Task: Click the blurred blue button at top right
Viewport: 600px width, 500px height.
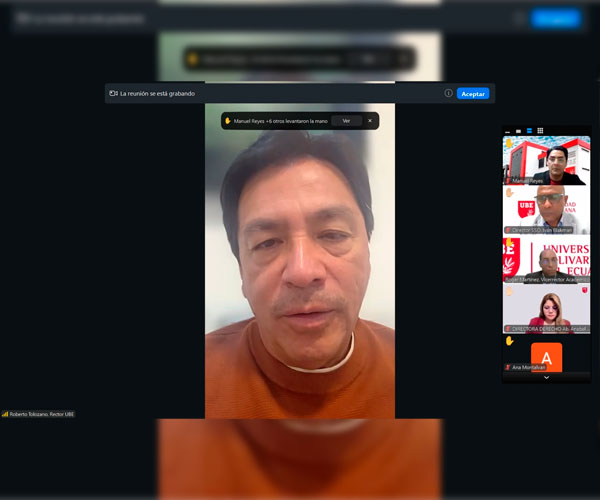Action: point(555,18)
